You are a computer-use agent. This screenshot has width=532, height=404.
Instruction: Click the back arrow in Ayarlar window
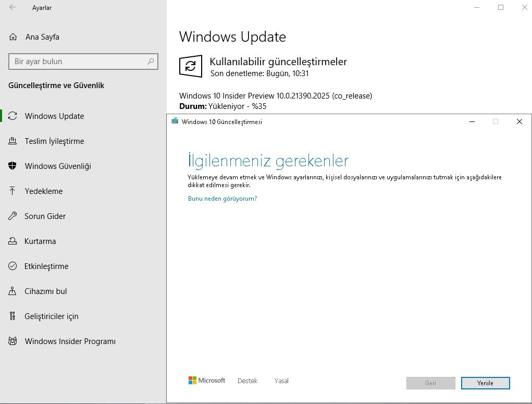click(x=13, y=7)
